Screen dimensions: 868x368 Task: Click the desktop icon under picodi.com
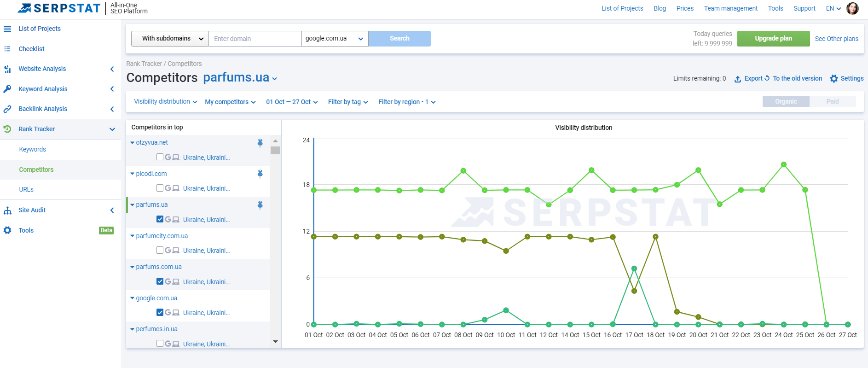pyautogui.click(x=176, y=188)
